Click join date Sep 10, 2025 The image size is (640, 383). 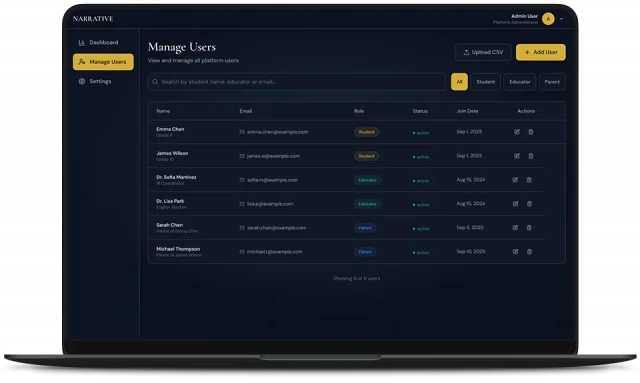tap(471, 252)
